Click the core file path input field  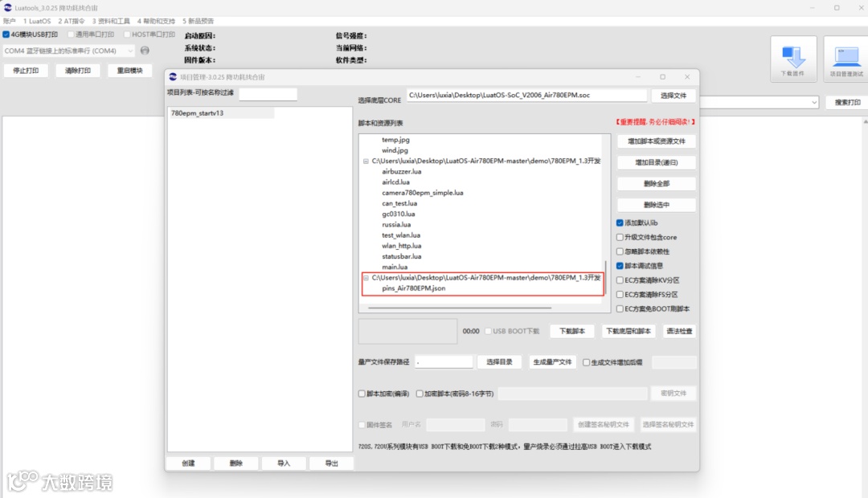[x=526, y=95]
